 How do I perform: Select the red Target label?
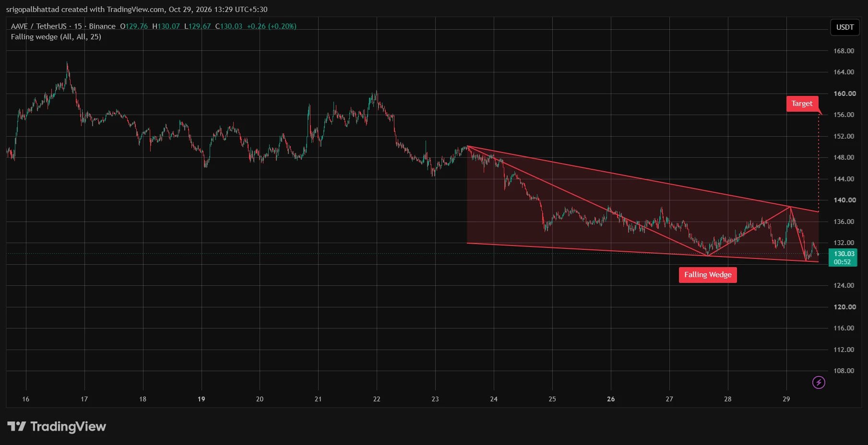click(802, 104)
